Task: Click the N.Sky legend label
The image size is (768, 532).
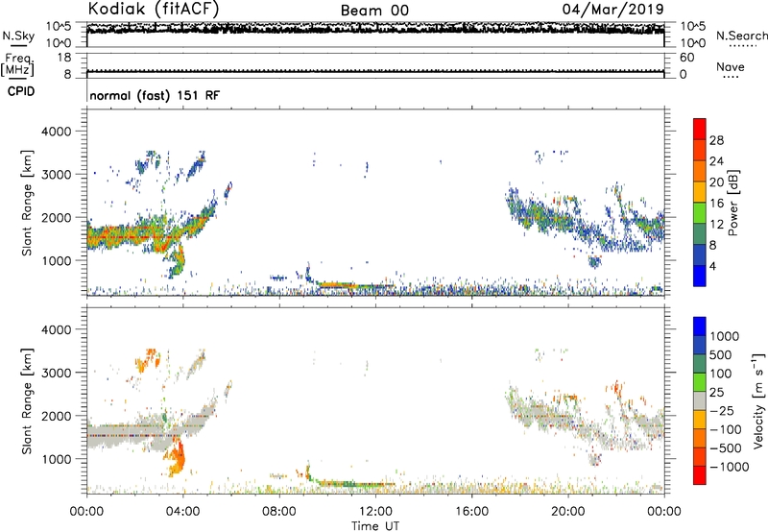Action: [x=18, y=36]
